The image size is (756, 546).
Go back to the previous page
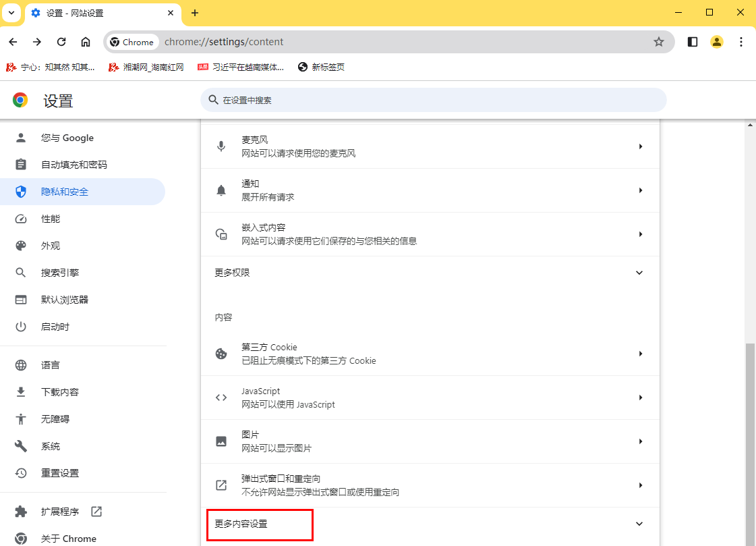13,42
